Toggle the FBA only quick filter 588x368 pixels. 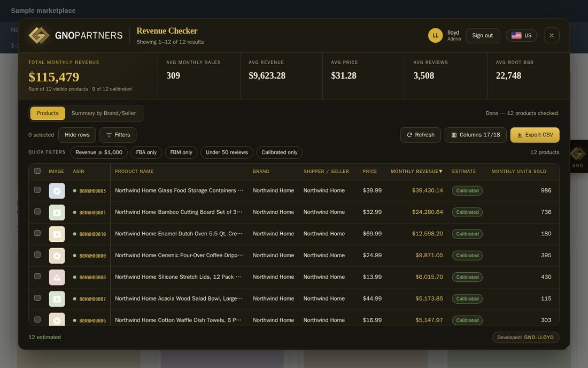click(x=146, y=152)
